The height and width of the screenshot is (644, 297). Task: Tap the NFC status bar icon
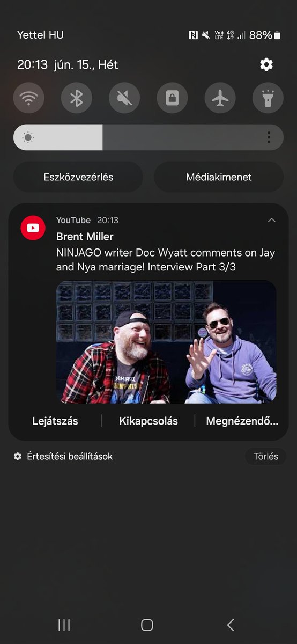tap(194, 35)
